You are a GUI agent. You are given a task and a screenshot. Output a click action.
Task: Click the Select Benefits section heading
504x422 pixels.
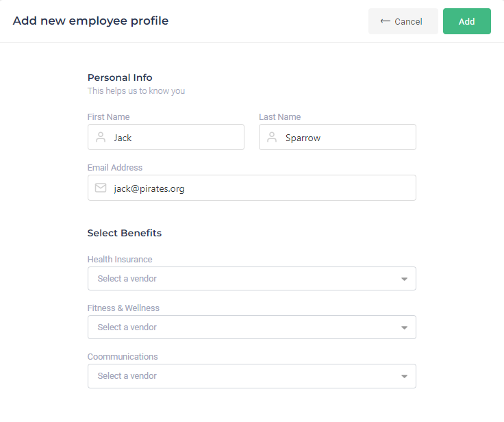coord(125,233)
